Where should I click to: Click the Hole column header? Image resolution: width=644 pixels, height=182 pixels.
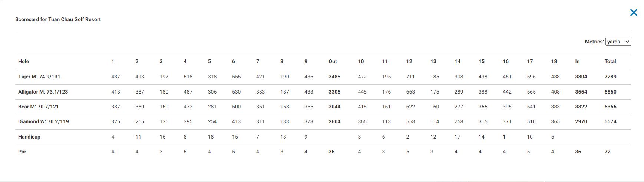pos(23,61)
